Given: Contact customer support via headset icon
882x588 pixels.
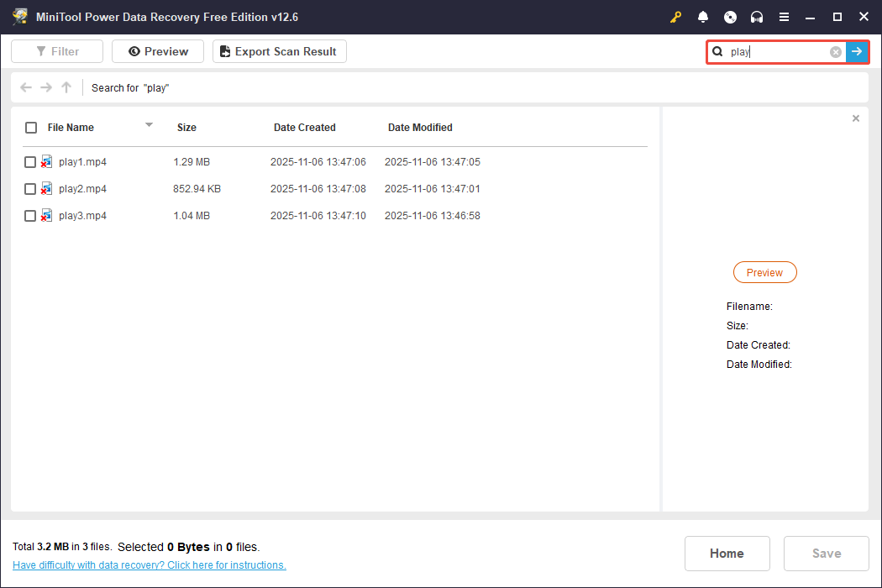Looking at the screenshot, I should (x=757, y=17).
